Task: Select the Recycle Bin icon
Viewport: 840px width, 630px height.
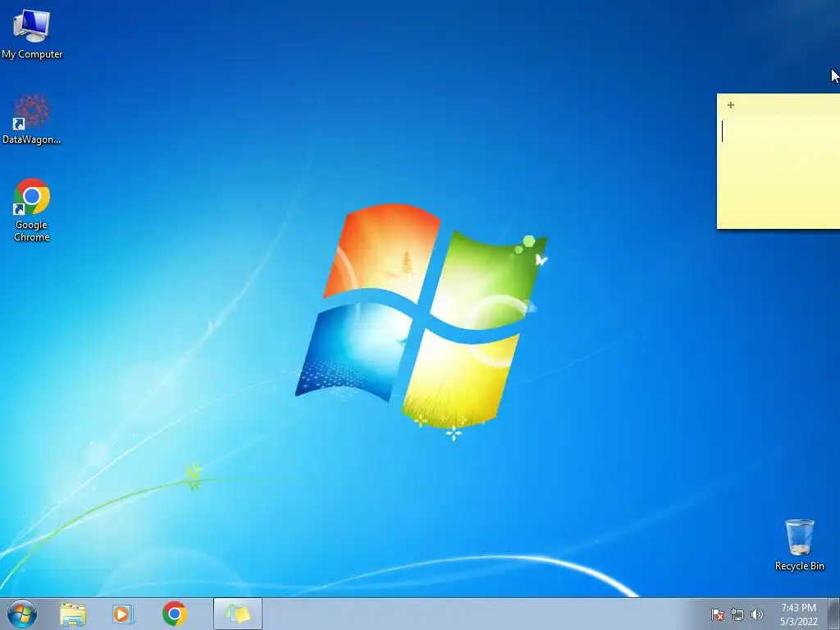Action: point(799,545)
